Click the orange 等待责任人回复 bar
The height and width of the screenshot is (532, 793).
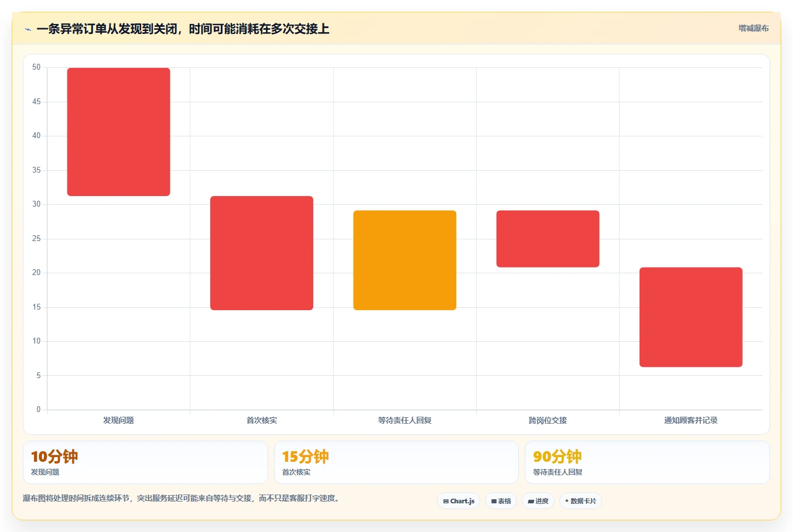click(x=405, y=260)
